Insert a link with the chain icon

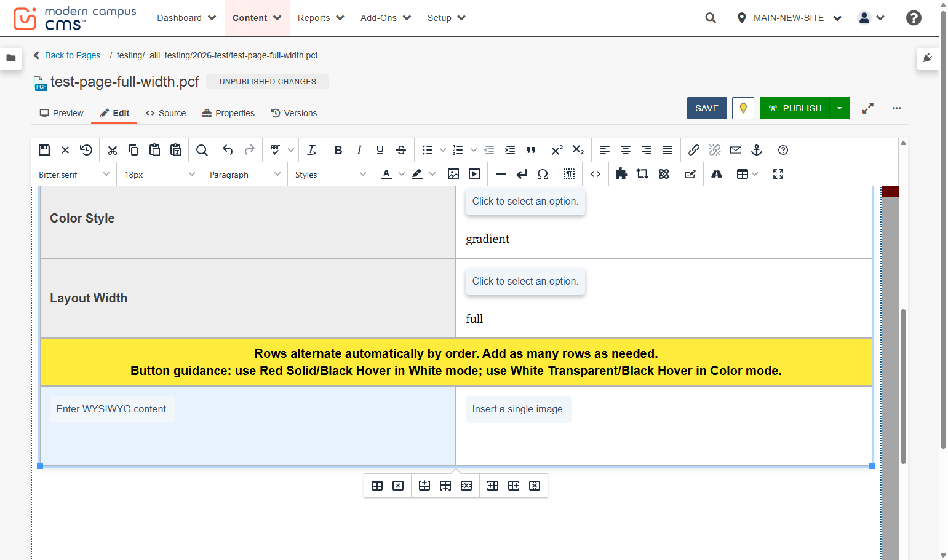pyautogui.click(x=694, y=150)
